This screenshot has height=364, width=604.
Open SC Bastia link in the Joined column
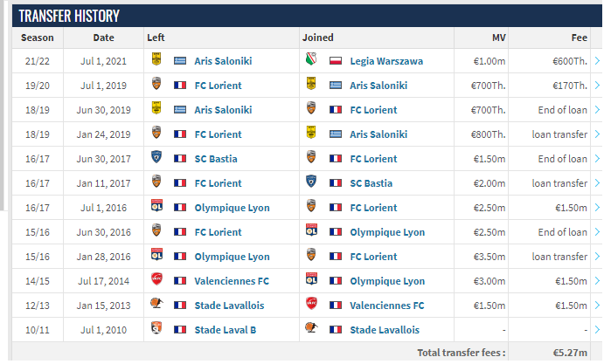tap(371, 183)
